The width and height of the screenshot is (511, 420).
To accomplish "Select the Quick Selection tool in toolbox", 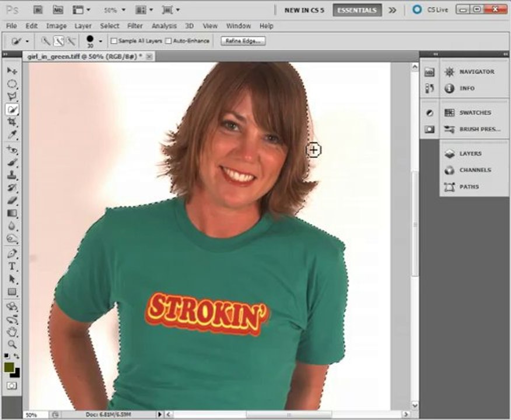I will [12, 110].
